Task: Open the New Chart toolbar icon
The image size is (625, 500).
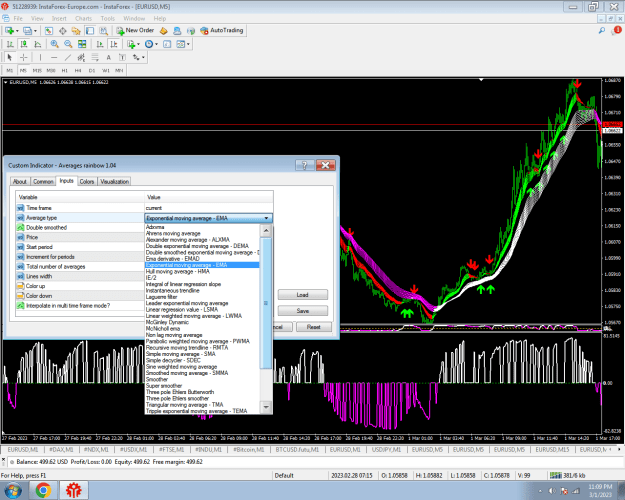Action: click(x=9, y=31)
